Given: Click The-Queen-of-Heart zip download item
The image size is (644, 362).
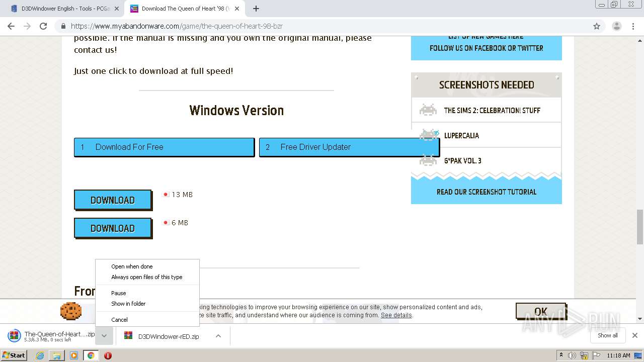Looking at the screenshot, I should click(x=50, y=336).
